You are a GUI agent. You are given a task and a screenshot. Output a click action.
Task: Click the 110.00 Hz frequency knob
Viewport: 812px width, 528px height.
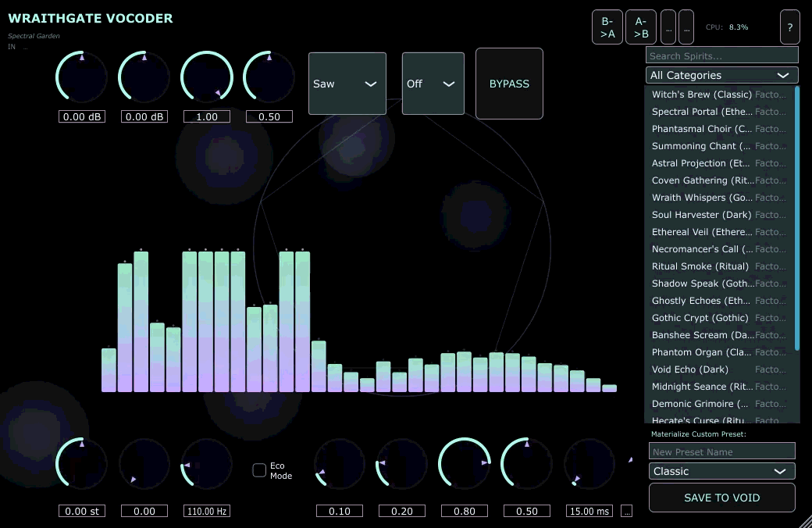[207, 464]
